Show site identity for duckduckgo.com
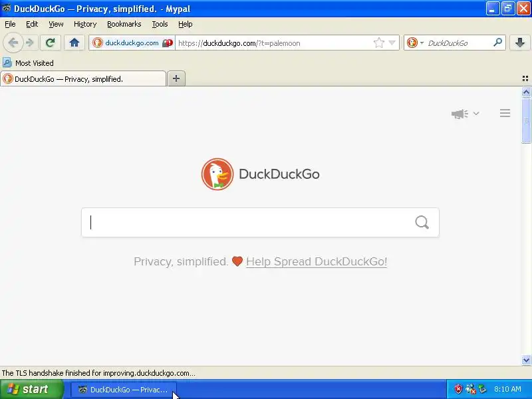Screen dimensions: 532x399 126,43
